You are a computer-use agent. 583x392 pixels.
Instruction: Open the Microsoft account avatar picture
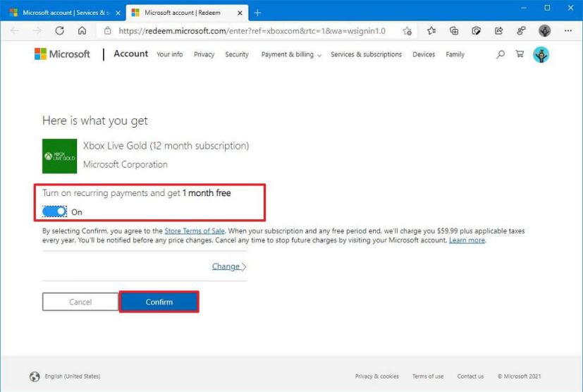pos(541,55)
